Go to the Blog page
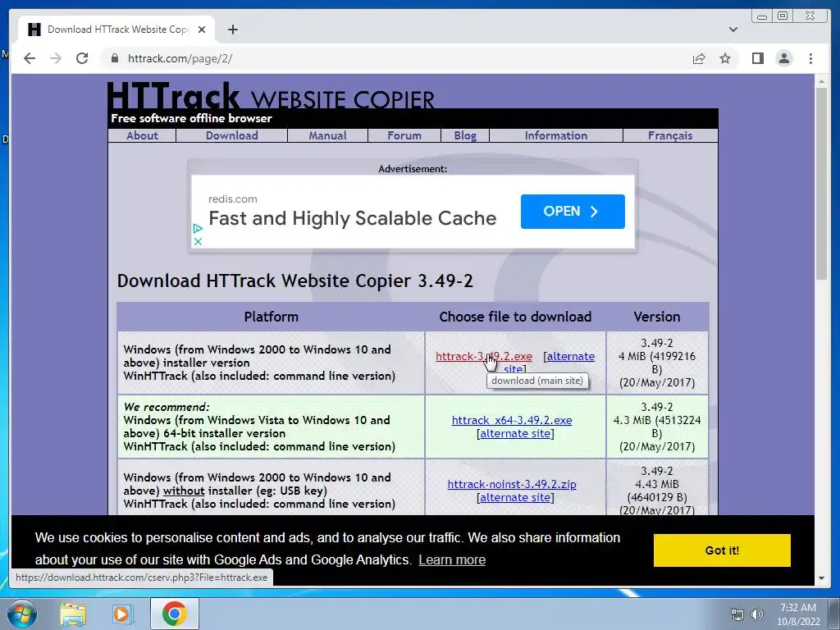This screenshot has width=840, height=630. coord(465,135)
